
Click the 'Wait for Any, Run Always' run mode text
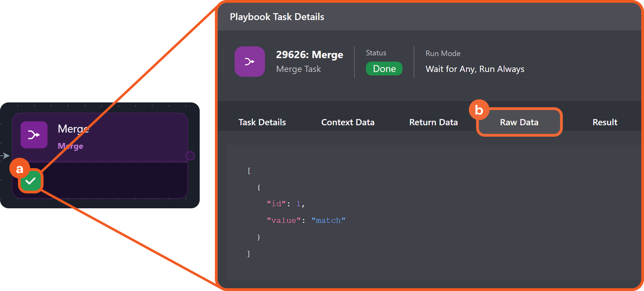pos(475,69)
